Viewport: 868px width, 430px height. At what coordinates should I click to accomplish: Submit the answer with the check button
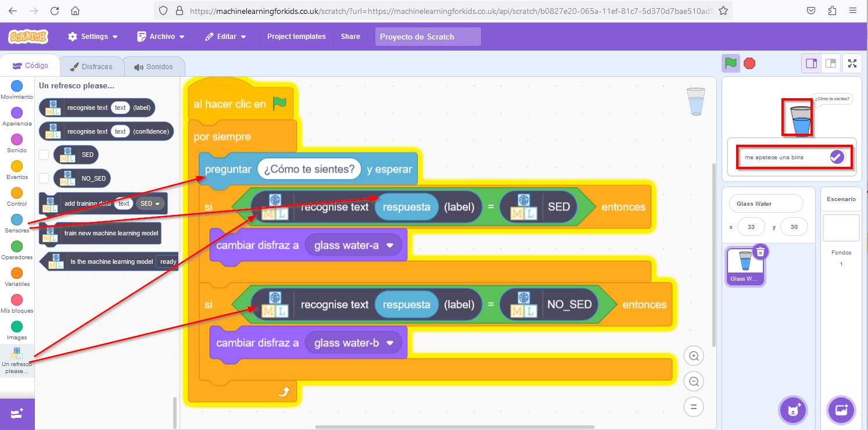(x=837, y=157)
